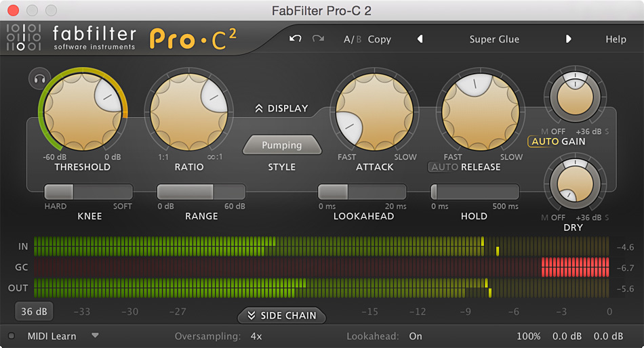This screenshot has width=644, height=348.
Task: Toggle Auto Release on
Action: click(445, 167)
